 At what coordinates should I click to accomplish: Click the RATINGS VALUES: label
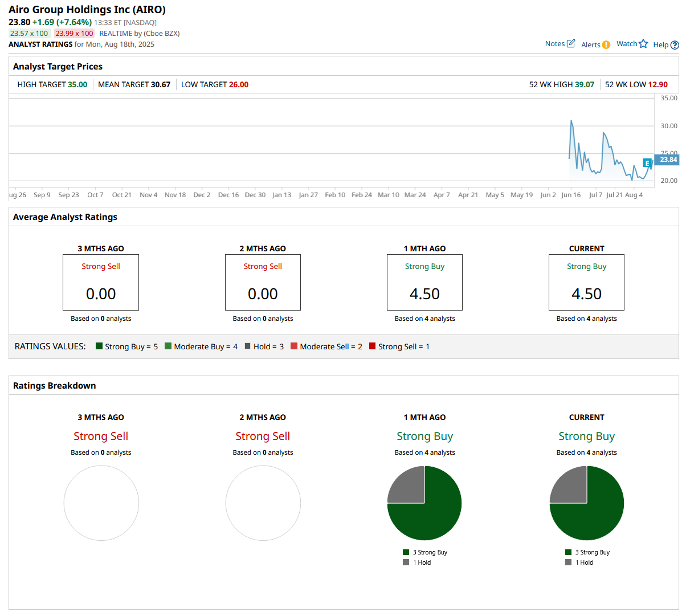coord(50,346)
